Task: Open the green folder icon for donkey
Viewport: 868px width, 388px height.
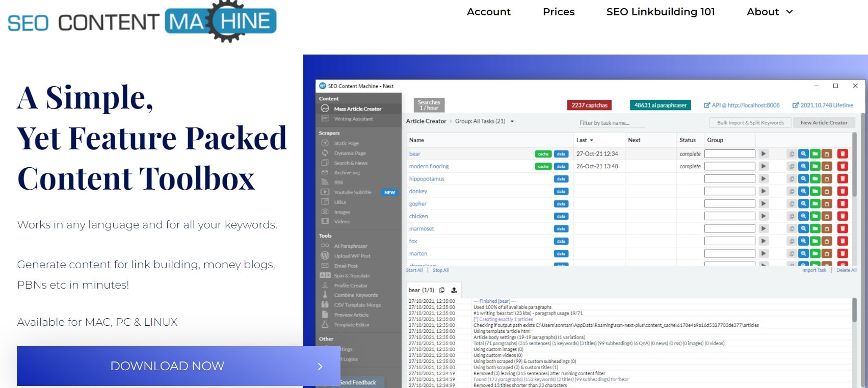Action: tap(815, 191)
